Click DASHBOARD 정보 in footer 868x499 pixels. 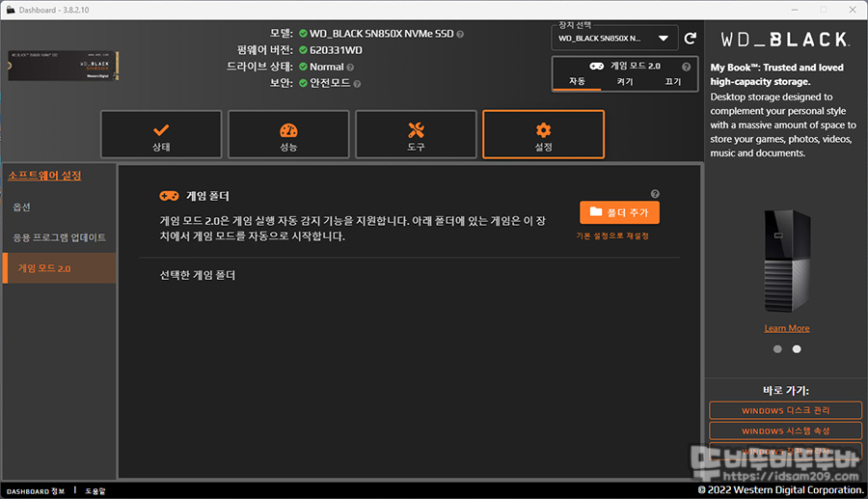coord(36,491)
